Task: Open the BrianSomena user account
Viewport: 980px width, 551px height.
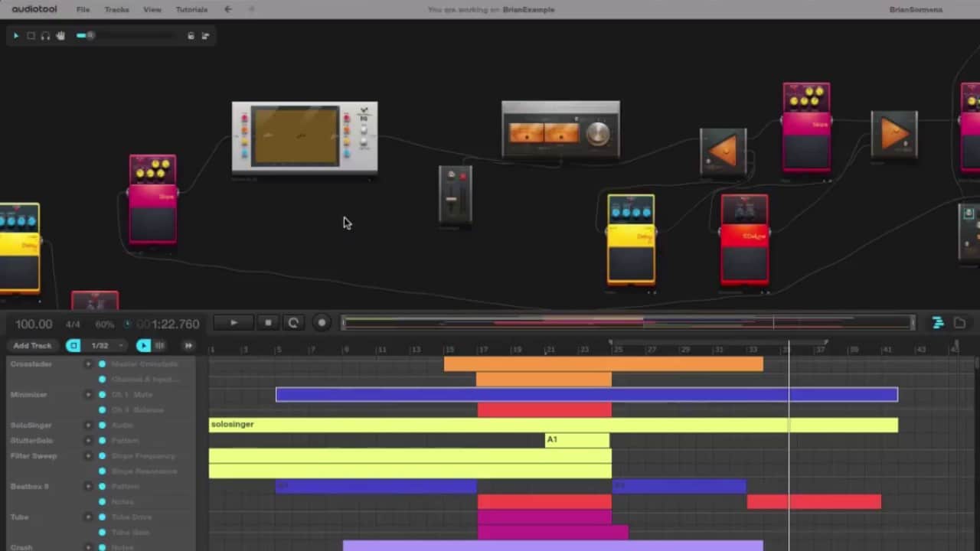Action: [916, 10]
